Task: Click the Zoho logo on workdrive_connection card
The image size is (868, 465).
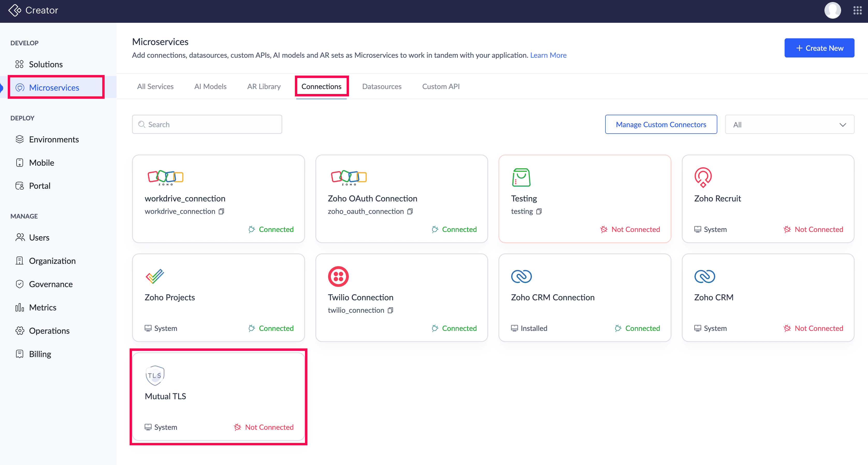Action: (165, 178)
